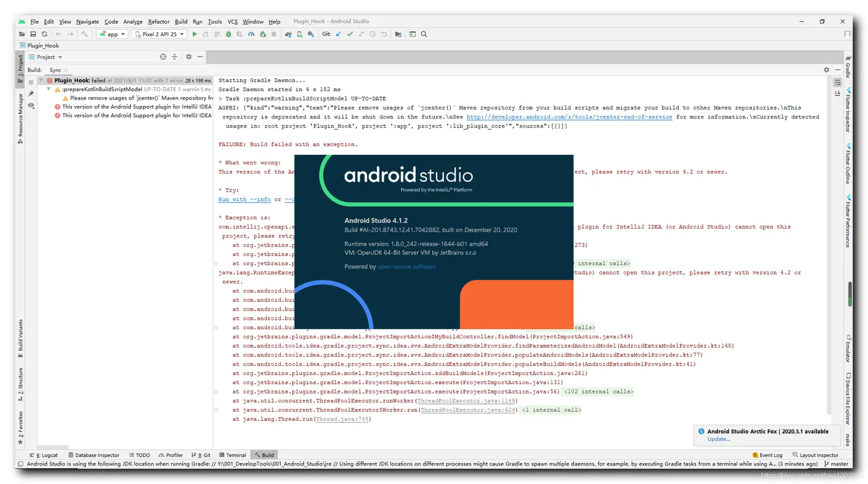The image size is (868, 484).
Task: Open the Event Log tab
Action: click(767, 455)
